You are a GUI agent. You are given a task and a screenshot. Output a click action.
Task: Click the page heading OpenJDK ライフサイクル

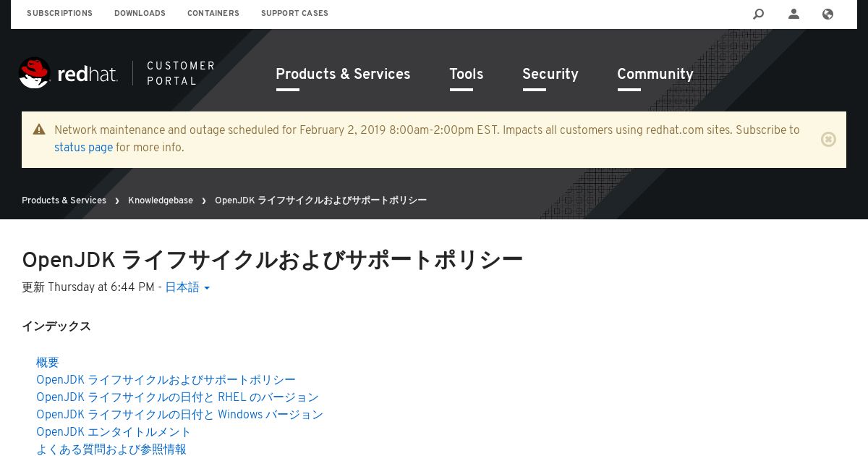pos(272,259)
